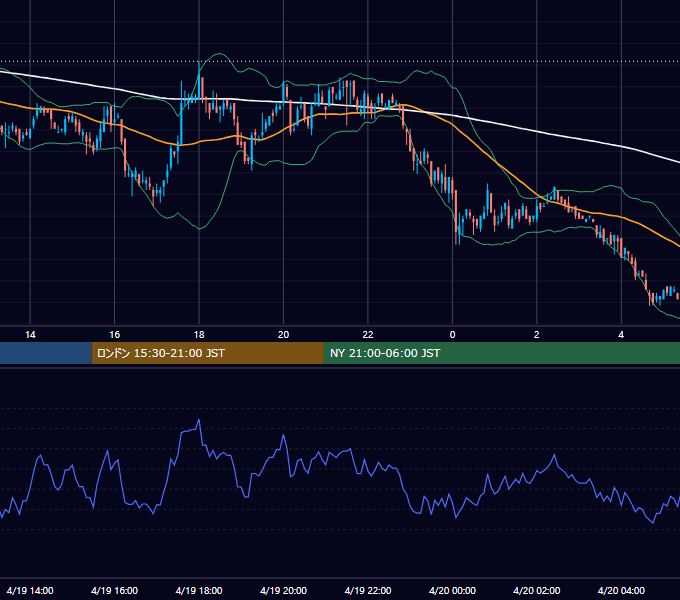Click the oscillator low near 4/20 00:00
The width and height of the screenshot is (680, 600).
[x=456, y=518]
